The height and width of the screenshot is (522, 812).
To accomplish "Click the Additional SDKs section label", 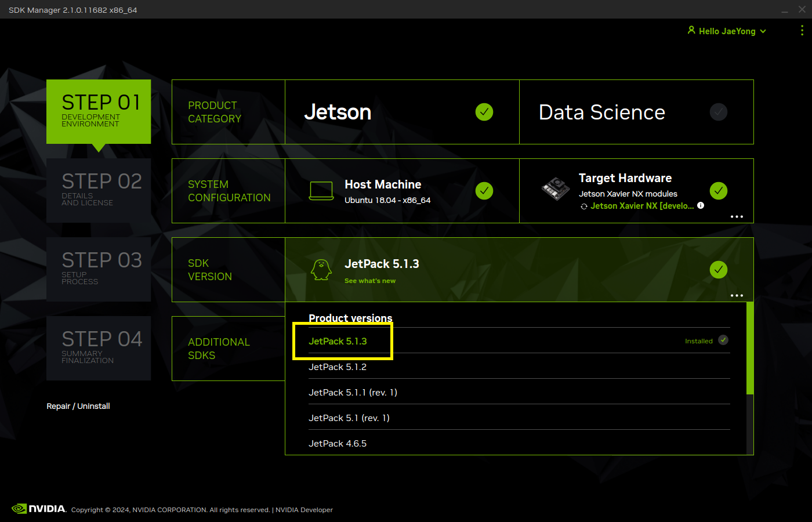I will 219,349.
